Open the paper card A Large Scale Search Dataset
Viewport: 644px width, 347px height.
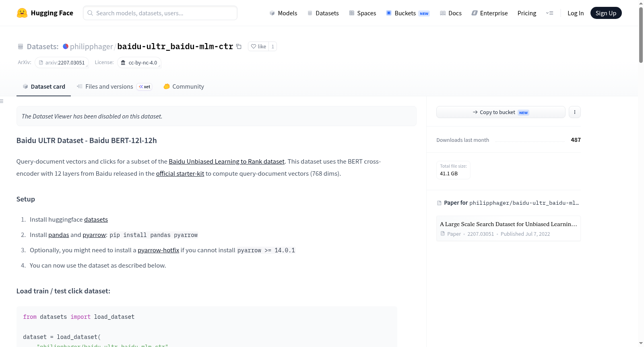[508, 229]
